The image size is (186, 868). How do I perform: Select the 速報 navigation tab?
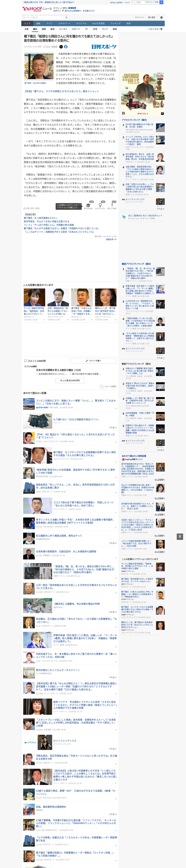point(38,24)
